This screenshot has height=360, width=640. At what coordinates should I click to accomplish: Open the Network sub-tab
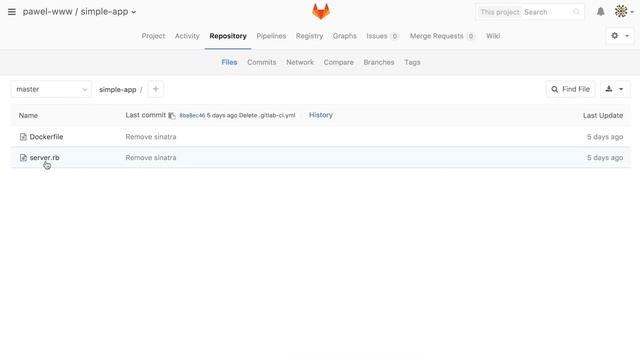[300, 62]
